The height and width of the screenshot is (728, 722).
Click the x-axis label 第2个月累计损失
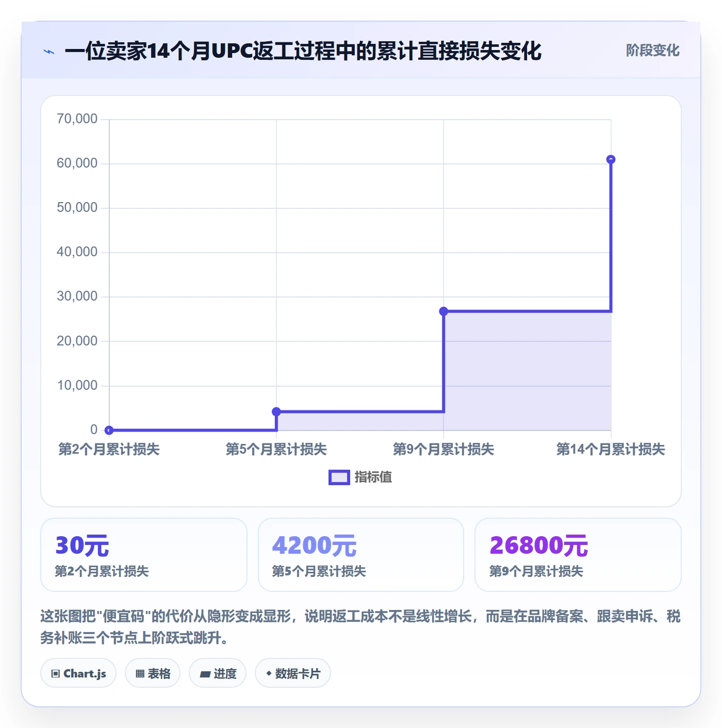pyautogui.click(x=109, y=449)
